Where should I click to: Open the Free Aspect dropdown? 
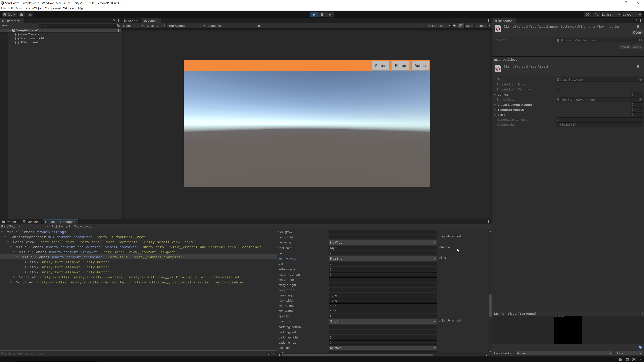tap(186, 26)
